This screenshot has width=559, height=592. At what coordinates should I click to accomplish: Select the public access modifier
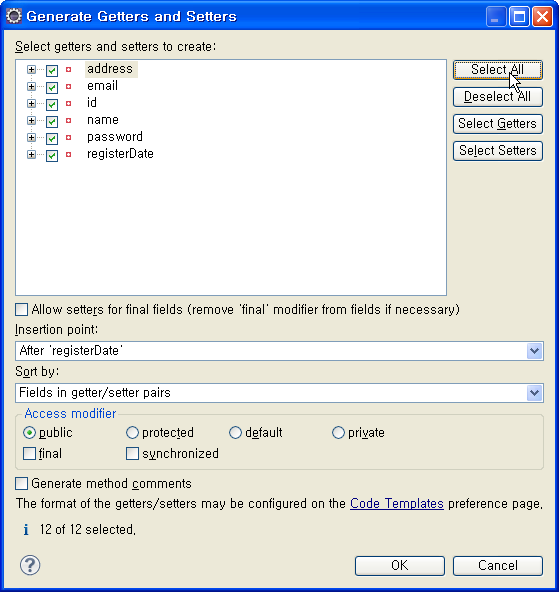point(29,433)
